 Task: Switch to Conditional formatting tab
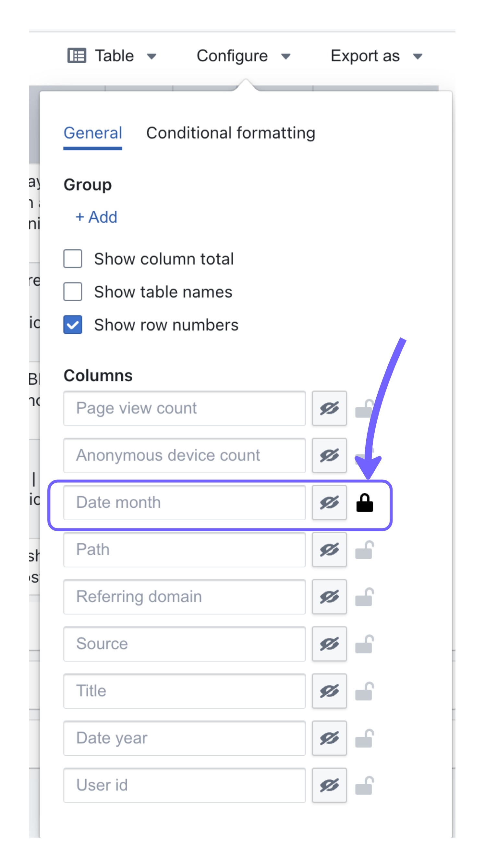231,133
